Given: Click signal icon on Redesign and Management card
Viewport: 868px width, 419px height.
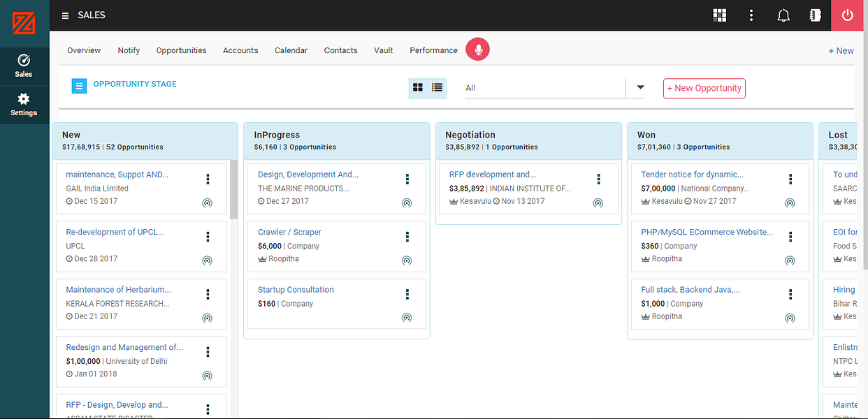Looking at the screenshot, I should pyautogui.click(x=207, y=376).
